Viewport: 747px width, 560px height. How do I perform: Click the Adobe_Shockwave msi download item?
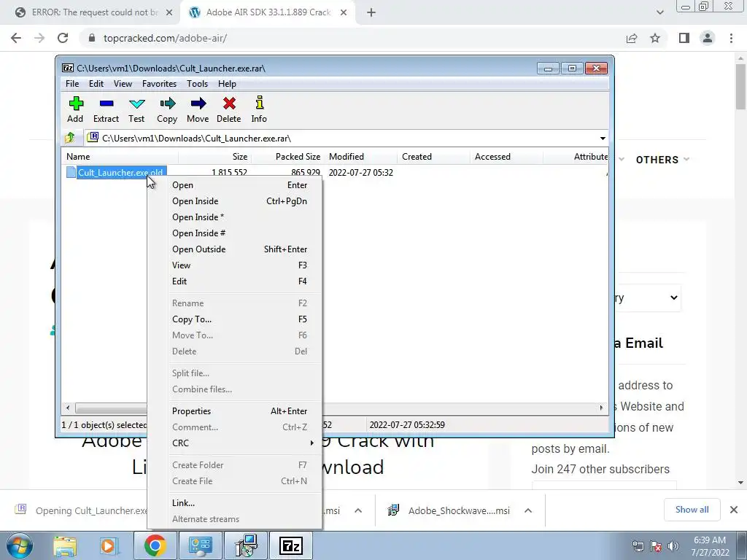(450, 510)
